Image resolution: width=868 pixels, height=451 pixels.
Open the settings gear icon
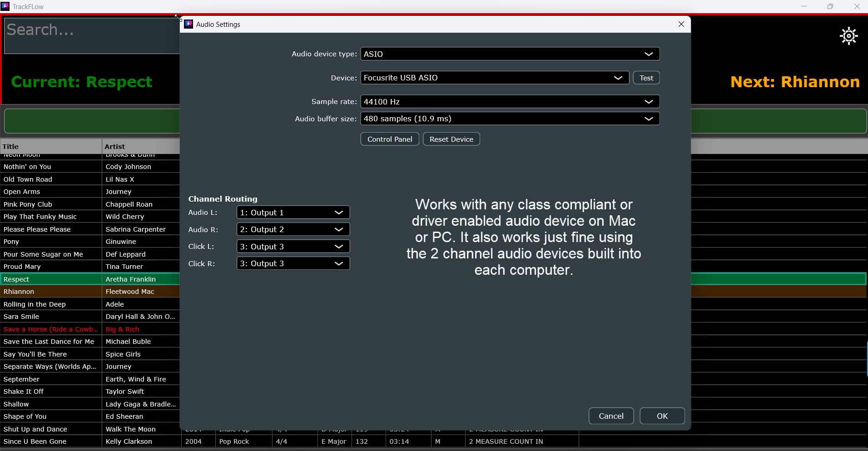(x=848, y=36)
